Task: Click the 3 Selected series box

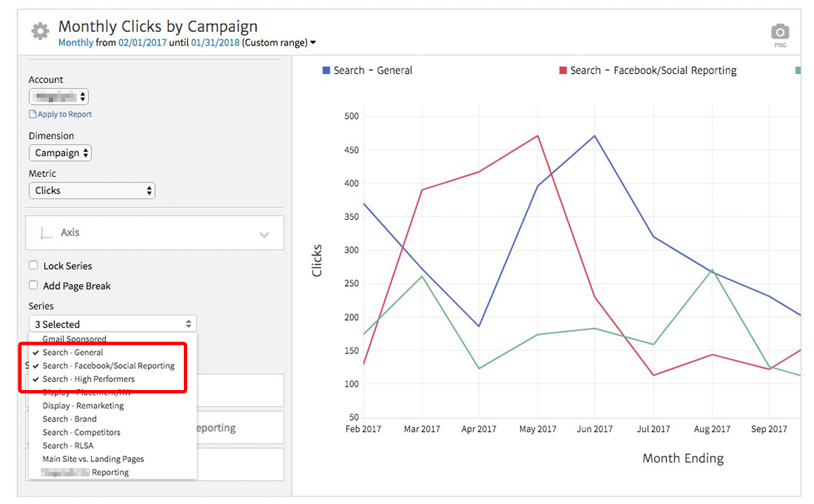Action: (x=113, y=324)
